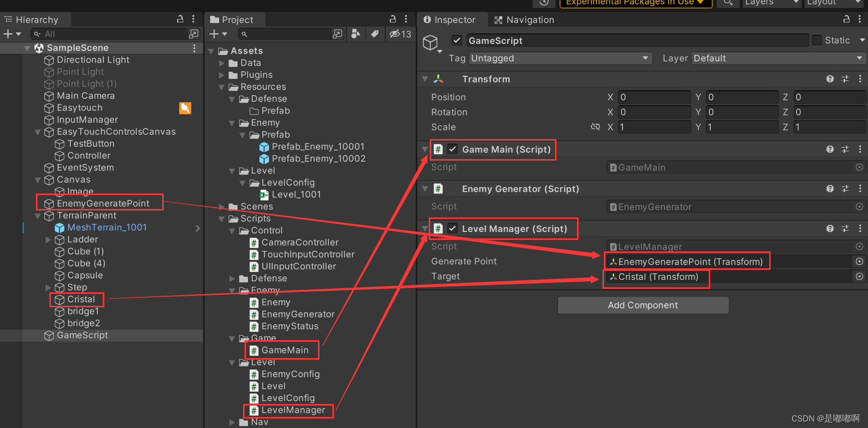Viewport: 868px width, 428px height.
Task: Switch to the Inspector tab
Action: point(453,19)
